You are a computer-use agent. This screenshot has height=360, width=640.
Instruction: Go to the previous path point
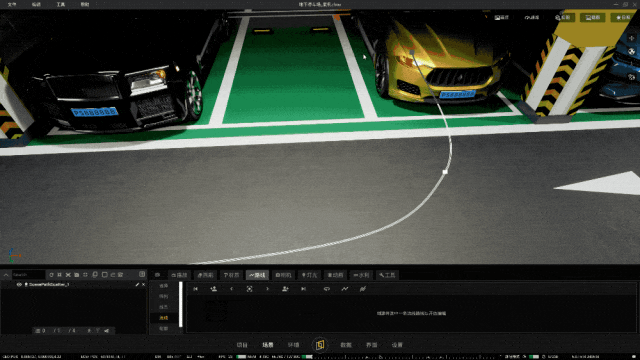(x=231, y=289)
